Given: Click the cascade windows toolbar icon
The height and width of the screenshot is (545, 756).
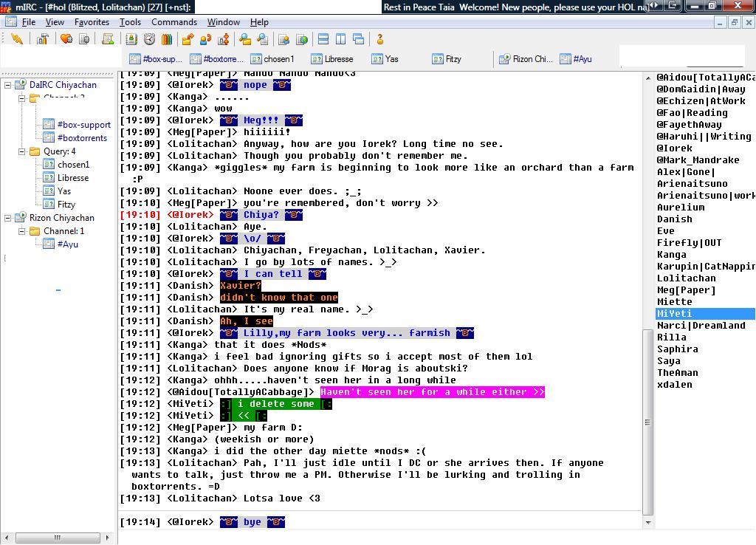Looking at the screenshot, I should [x=359, y=39].
